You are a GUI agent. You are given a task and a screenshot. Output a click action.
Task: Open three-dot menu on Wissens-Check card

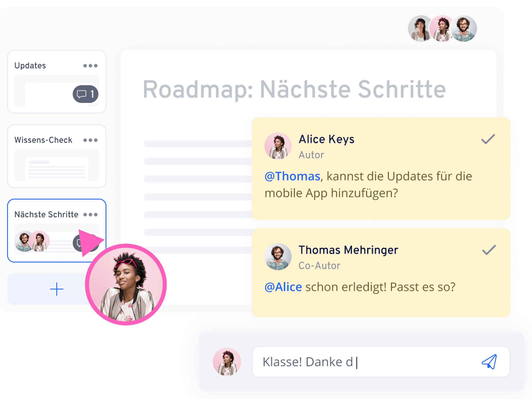(x=90, y=140)
